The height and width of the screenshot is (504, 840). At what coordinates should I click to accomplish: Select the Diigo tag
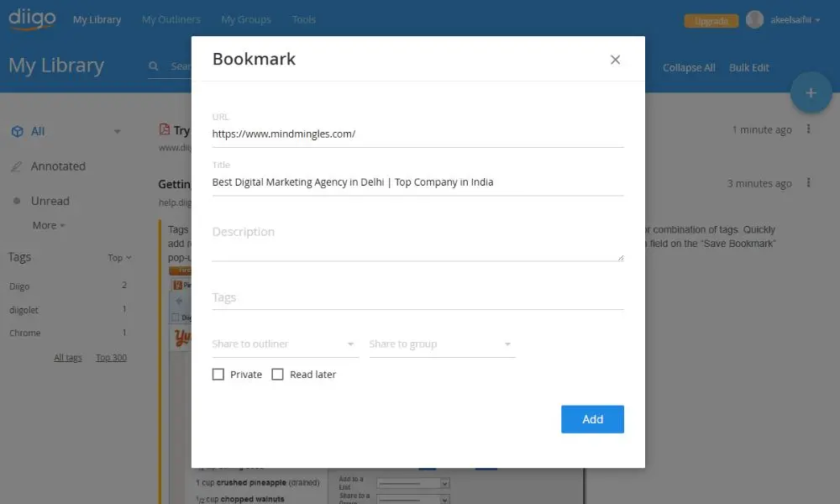point(19,286)
